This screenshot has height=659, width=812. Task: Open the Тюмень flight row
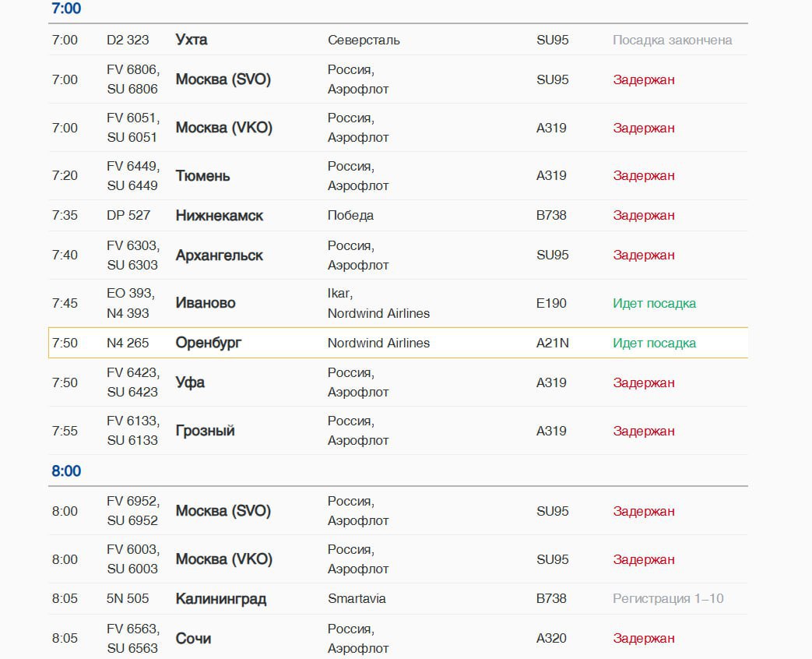click(203, 176)
